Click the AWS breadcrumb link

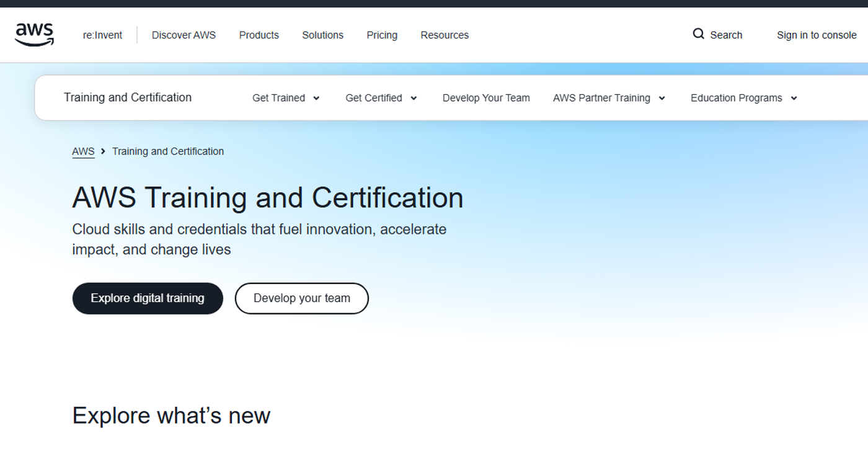83,151
